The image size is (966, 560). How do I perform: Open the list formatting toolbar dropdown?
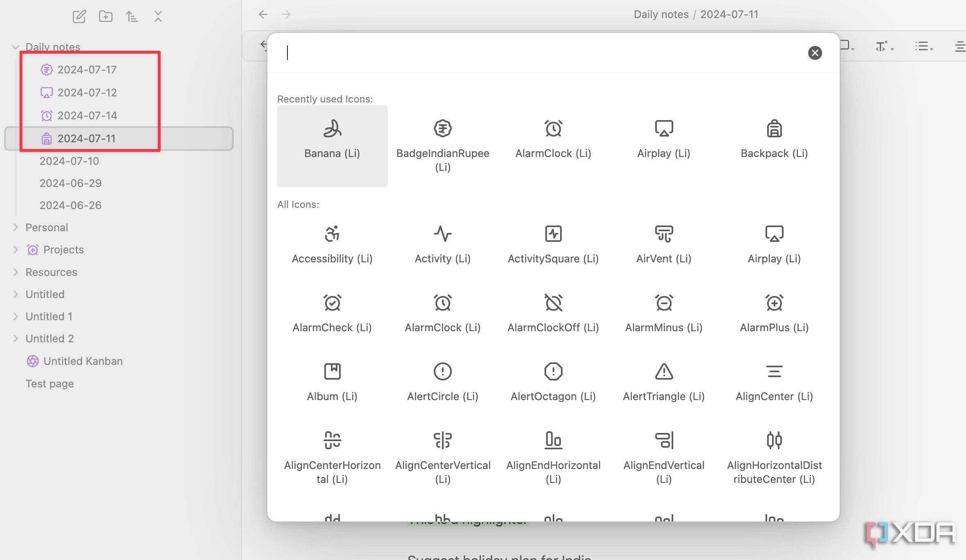(x=924, y=46)
